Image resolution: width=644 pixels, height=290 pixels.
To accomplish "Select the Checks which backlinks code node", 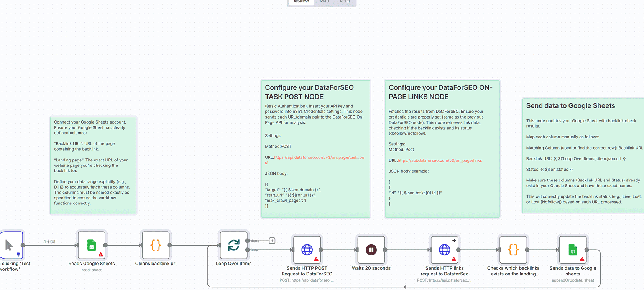I will (x=513, y=250).
